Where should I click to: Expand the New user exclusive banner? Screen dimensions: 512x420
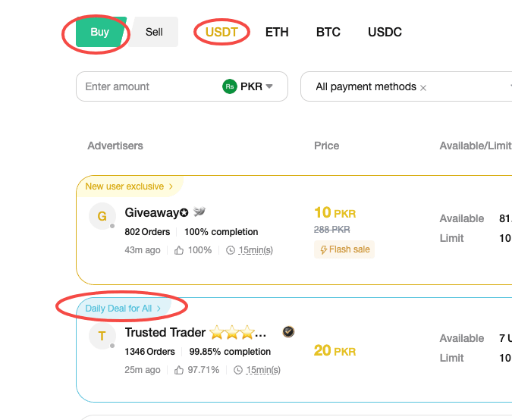(129, 186)
